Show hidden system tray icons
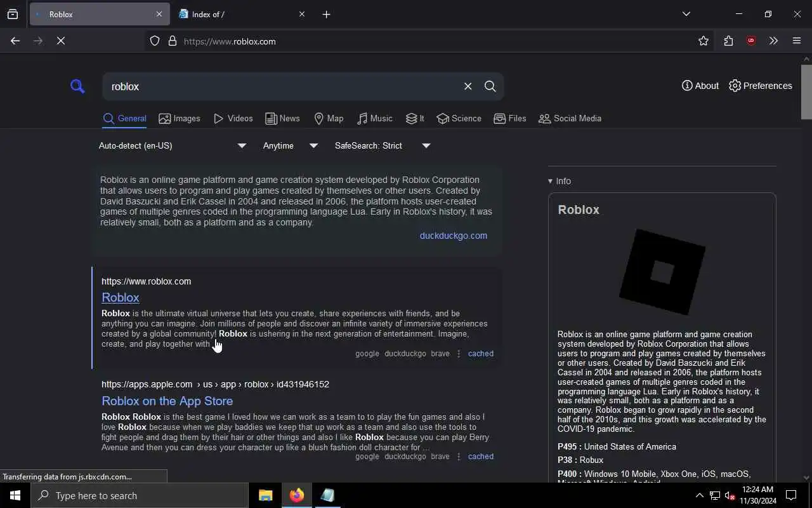 [x=699, y=496]
